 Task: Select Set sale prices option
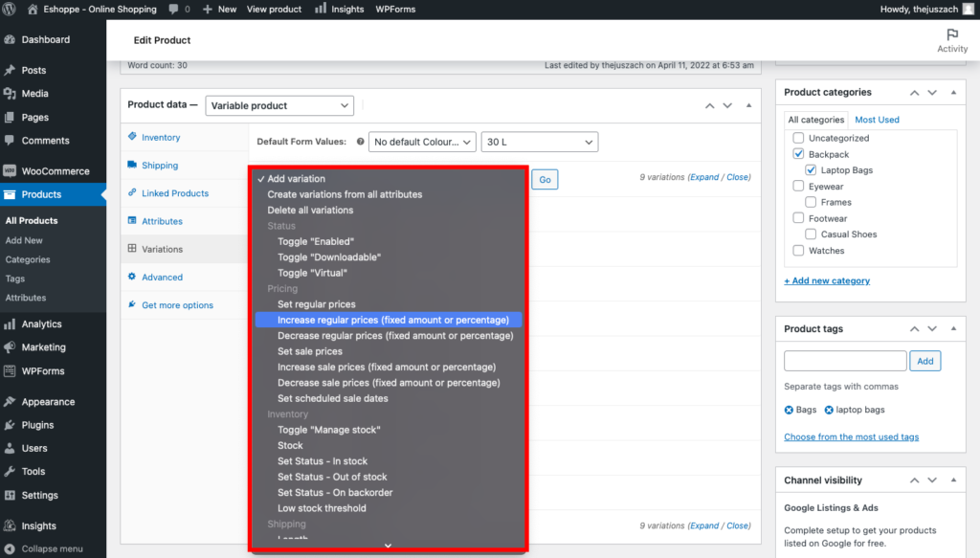tap(309, 351)
